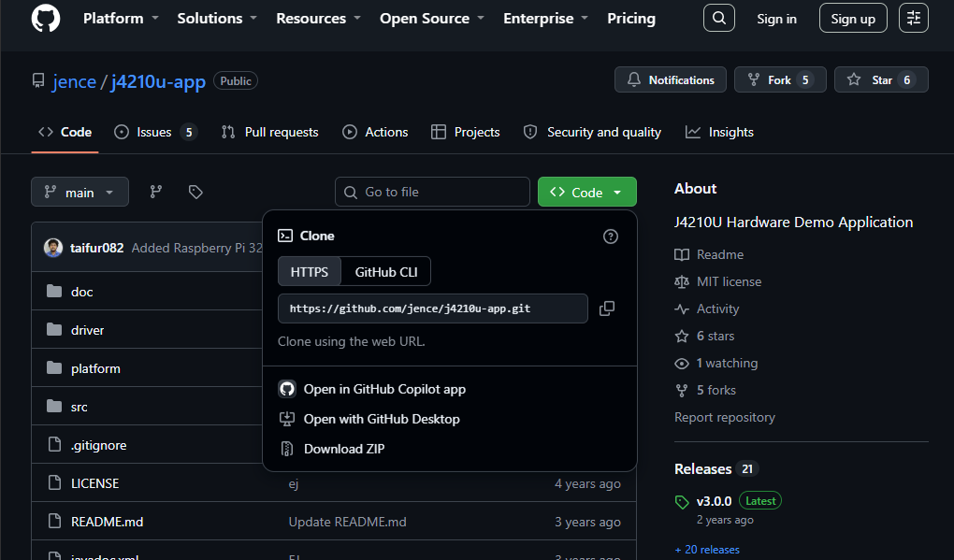The height and width of the screenshot is (560, 954).
Task: Expand the Resources menu
Action: (318, 19)
